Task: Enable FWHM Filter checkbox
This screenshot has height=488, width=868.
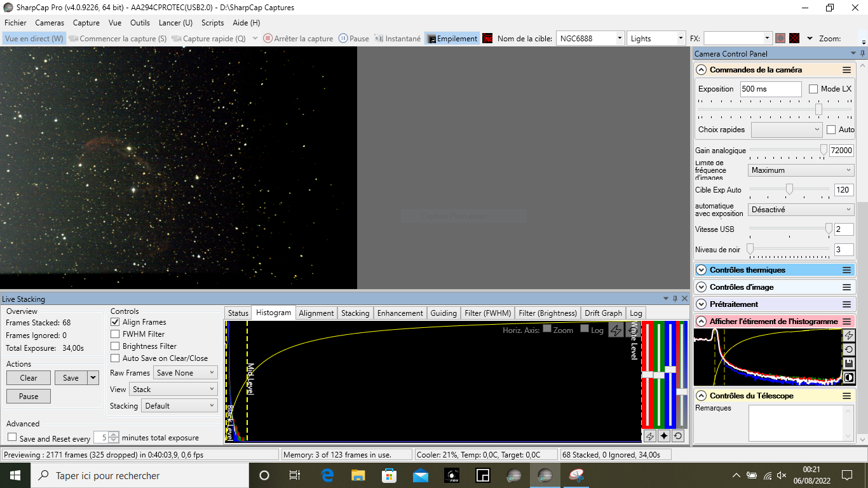Action: pyautogui.click(x=115, y=334)
